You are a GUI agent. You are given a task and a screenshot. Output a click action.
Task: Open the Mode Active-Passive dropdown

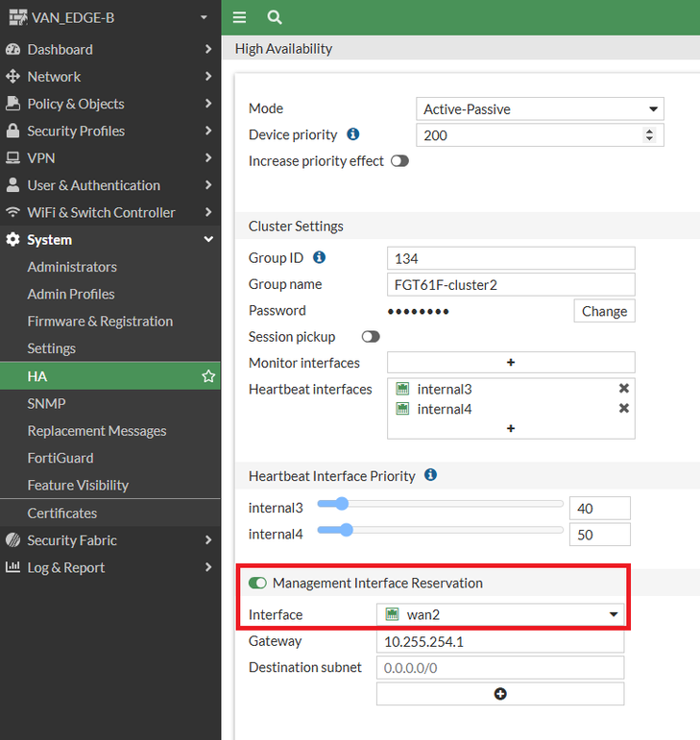tap(540, 109)
